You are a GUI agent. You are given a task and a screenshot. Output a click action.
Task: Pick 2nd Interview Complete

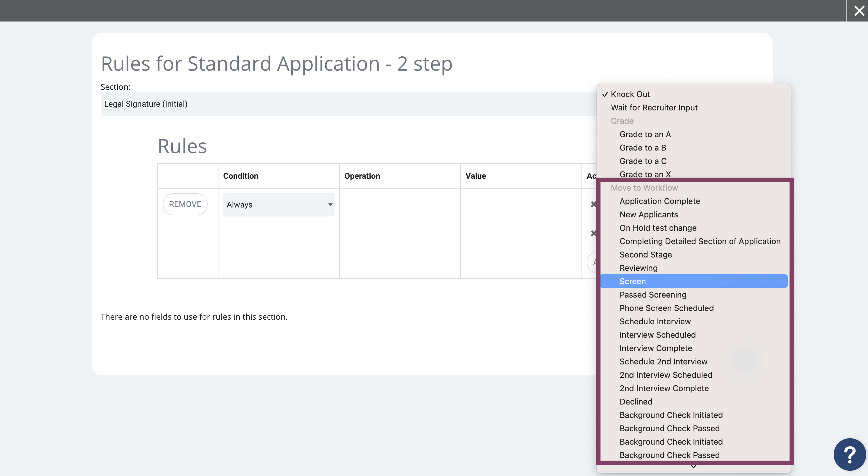[694, 388]
